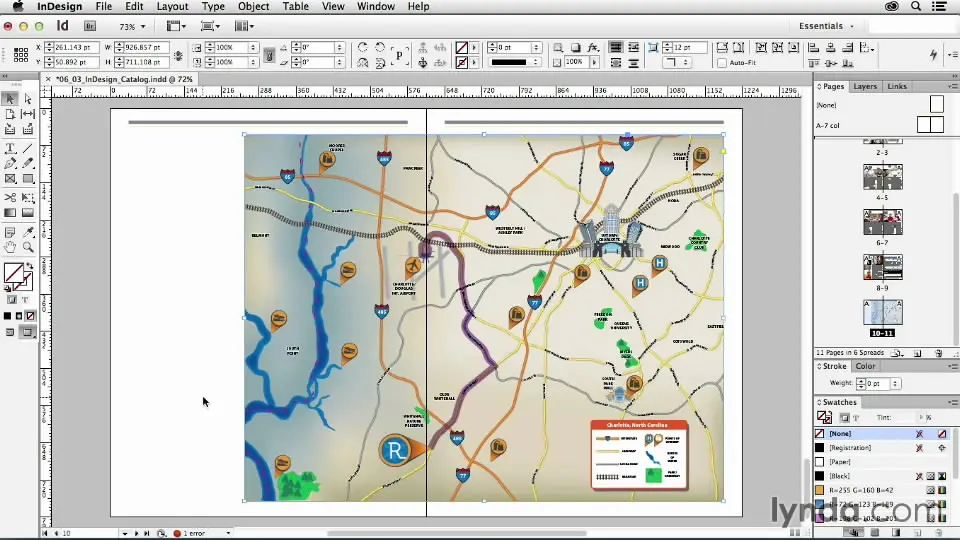Select the 6-7 spread thumbnail

point(882,223)
